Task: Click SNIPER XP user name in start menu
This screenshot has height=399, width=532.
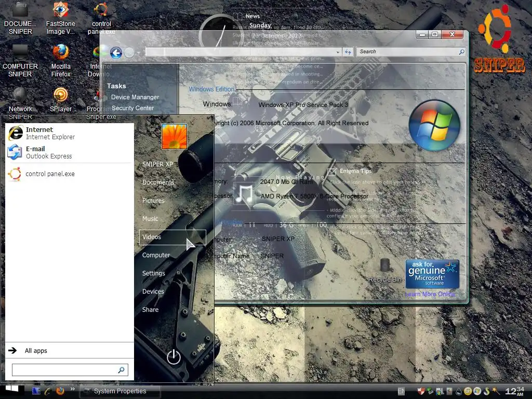Action: [x=157, y=164]
